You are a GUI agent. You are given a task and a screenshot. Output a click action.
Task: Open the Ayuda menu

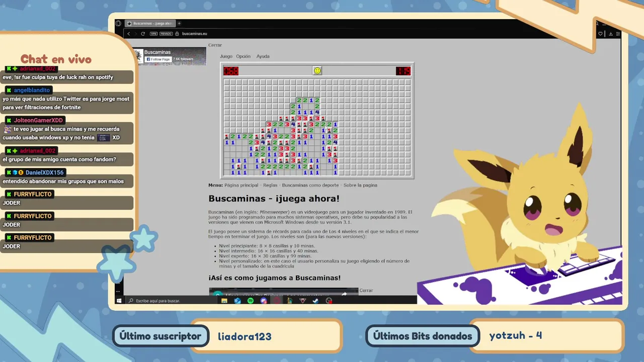(x=263, y=56)
